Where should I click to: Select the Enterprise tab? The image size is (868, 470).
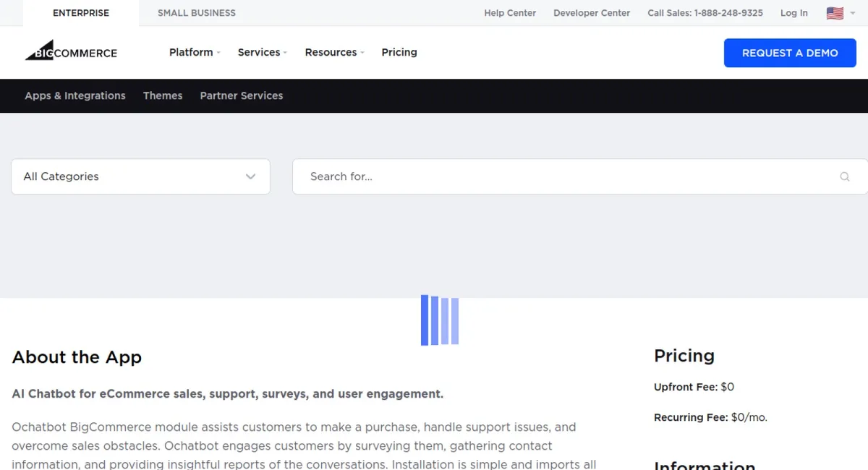80,12
